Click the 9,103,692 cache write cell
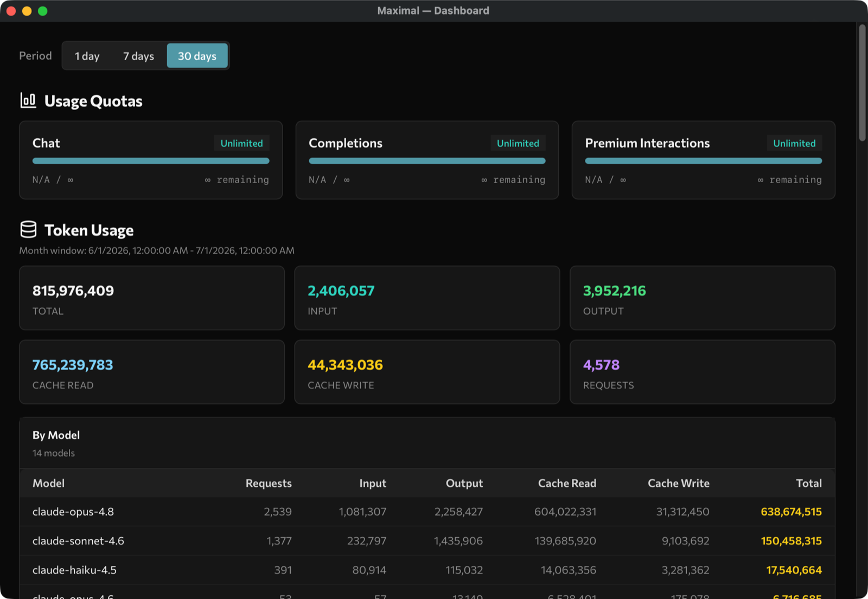 685,541
